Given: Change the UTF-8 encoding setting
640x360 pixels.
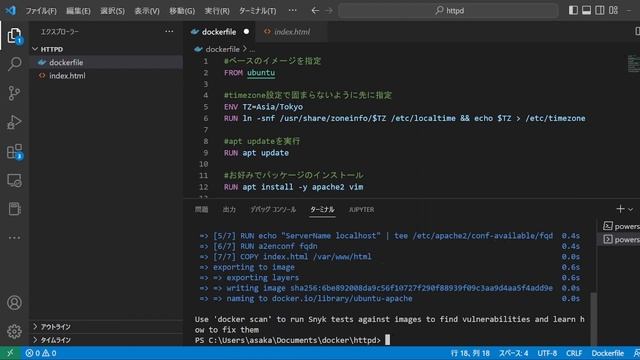Looking at the screenshot, I should click(x=547, y=353).
